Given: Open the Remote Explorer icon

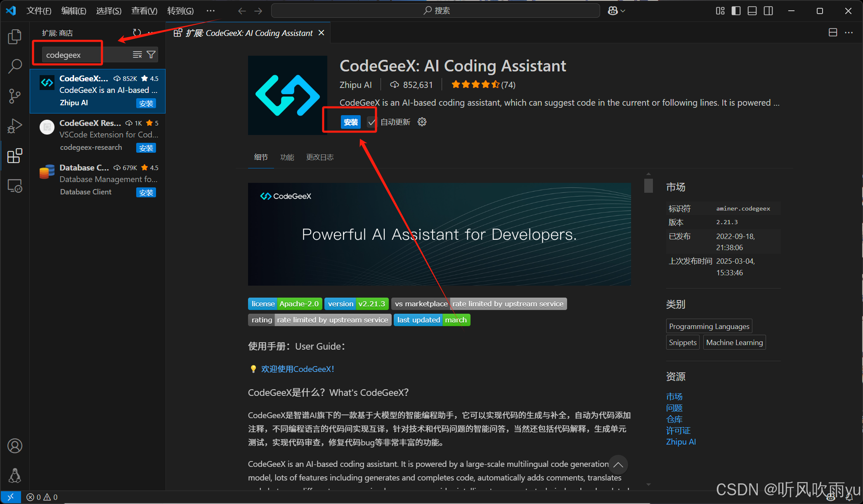Looking at the screenshot, I should pos(15,186).
